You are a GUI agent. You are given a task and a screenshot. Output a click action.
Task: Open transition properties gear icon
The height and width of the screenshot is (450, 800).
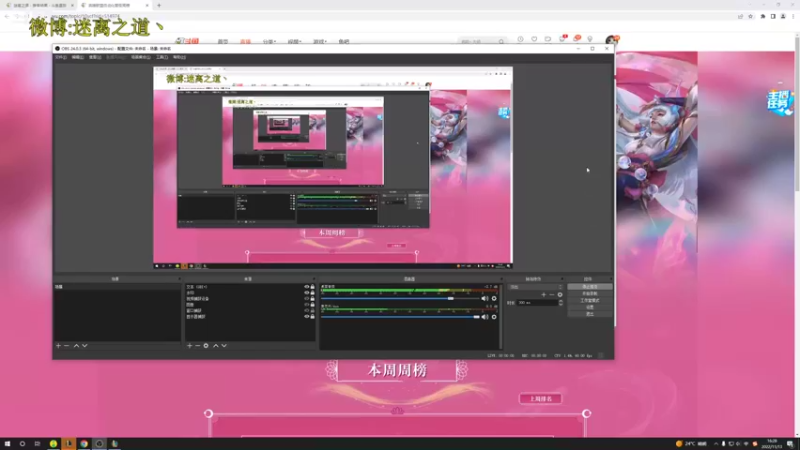560,295
